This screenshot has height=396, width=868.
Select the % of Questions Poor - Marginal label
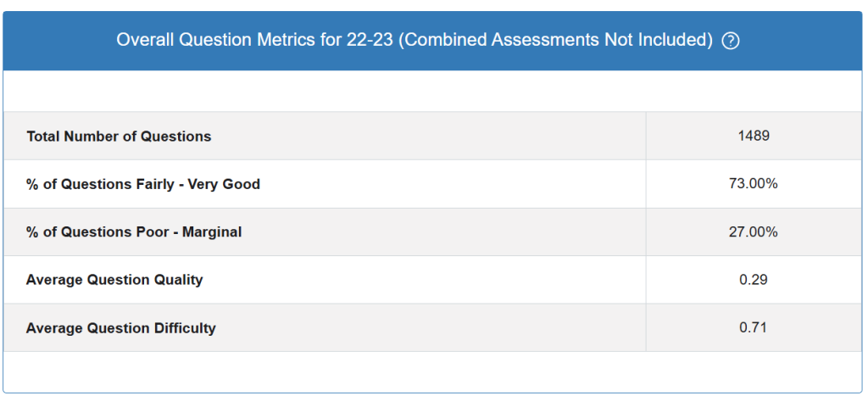pos(134,231)
